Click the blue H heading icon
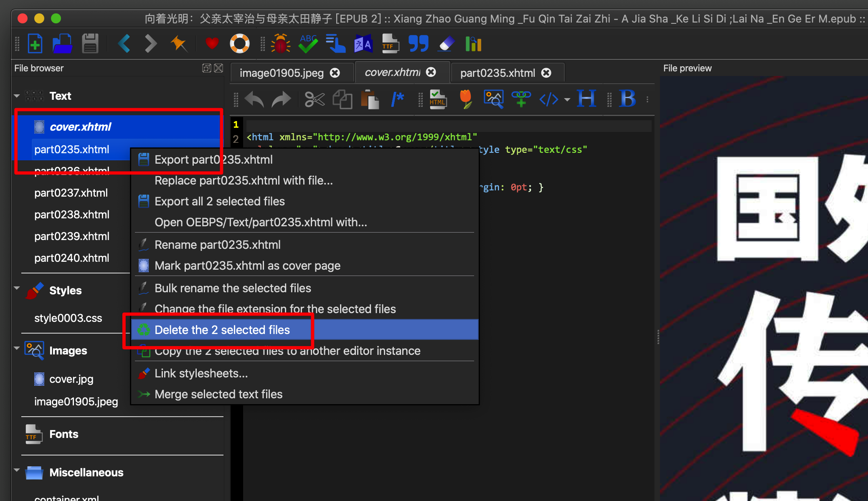Screen dimensions: 868x501 coord(586,99)
